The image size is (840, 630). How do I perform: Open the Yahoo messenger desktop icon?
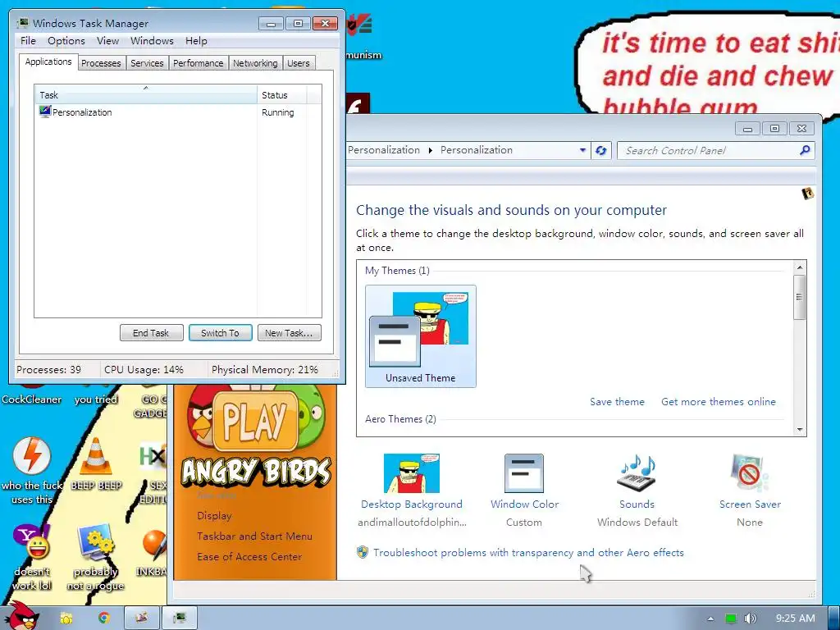(32, 541)
